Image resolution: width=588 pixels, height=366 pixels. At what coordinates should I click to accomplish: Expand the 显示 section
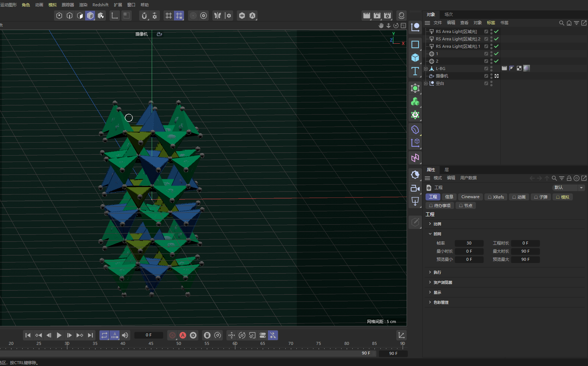tap(430, 292)
